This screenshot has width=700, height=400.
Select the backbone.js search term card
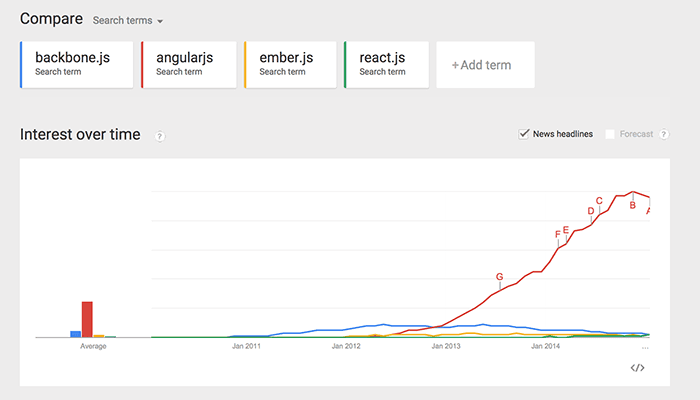(77, 64)
